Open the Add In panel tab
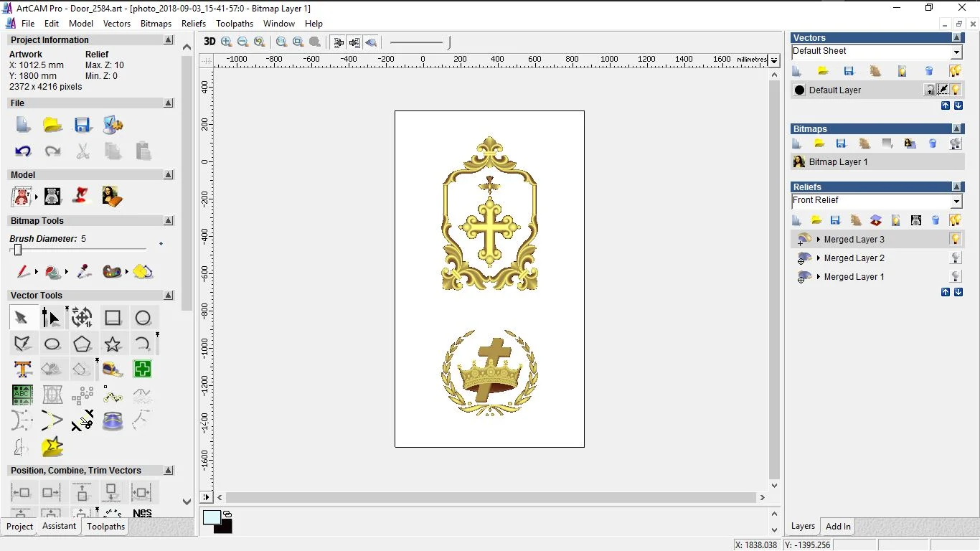 click(837, 527)
